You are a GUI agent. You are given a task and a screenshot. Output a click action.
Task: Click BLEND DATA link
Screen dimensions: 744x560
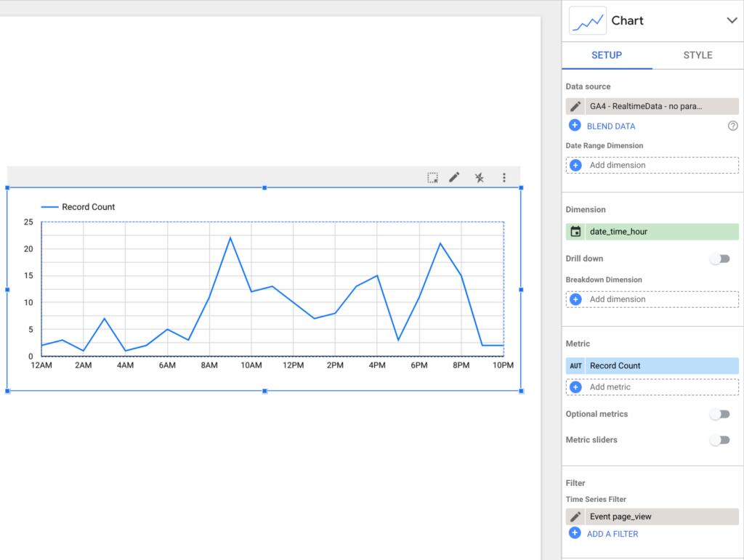click(610, 126)
